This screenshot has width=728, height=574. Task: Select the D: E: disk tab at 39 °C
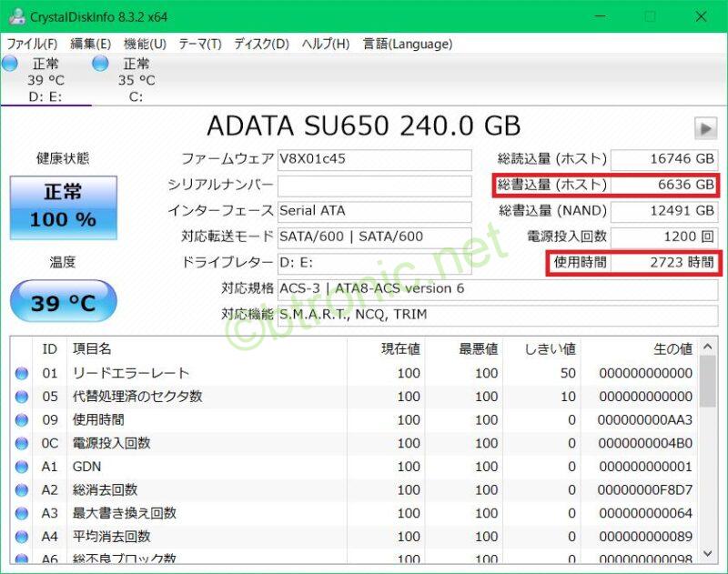point(45,79)
